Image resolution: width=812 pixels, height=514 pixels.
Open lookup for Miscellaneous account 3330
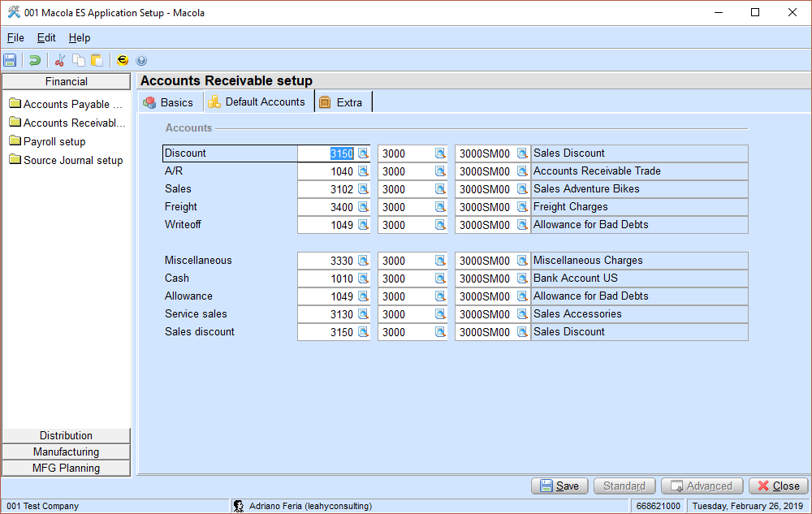coord(363,261)
